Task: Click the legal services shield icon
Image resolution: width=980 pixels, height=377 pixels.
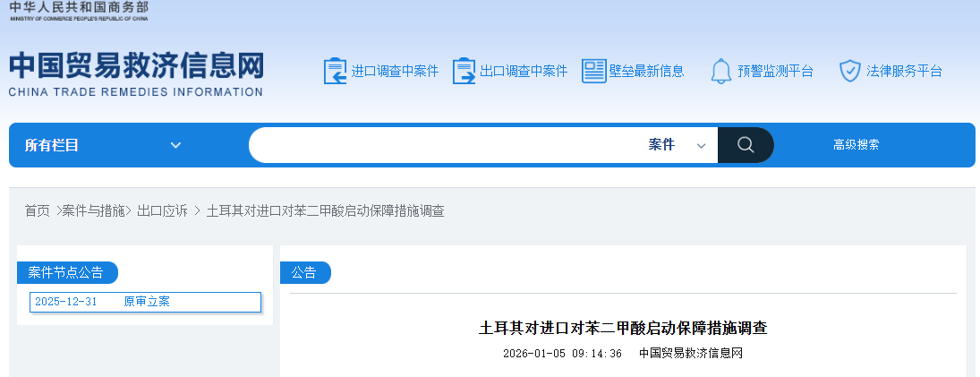Action: pyautogui.click(x=849, y=71)
